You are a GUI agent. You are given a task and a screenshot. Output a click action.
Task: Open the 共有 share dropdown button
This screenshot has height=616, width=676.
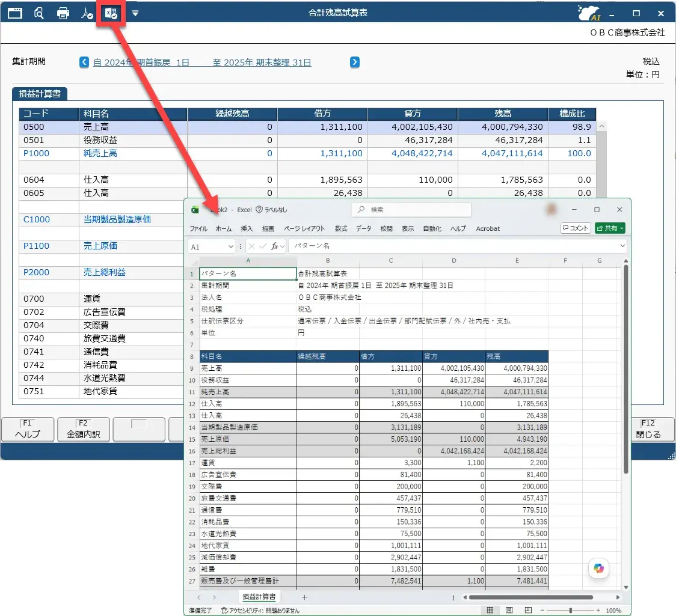(x=610, y=228)
